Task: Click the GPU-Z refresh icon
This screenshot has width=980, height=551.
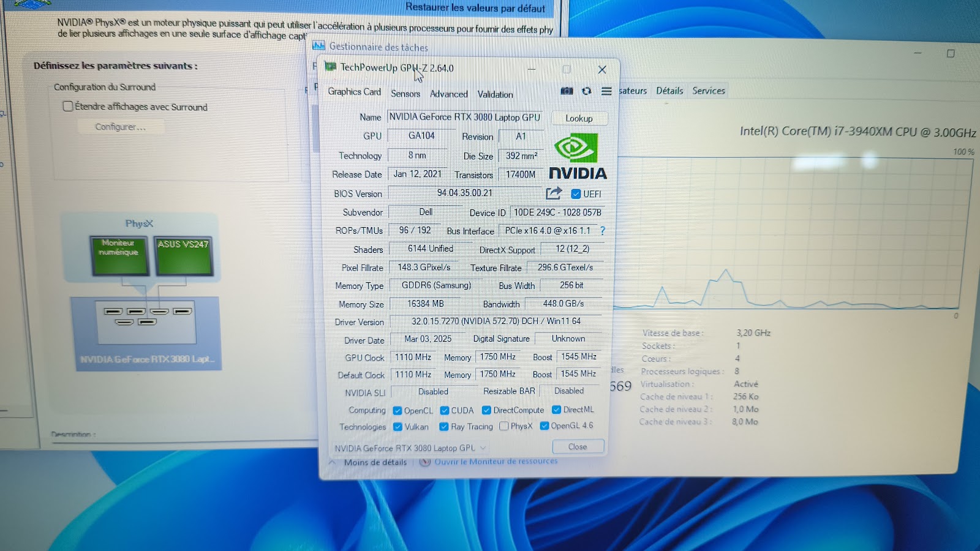Action: [x=587, y=91]
